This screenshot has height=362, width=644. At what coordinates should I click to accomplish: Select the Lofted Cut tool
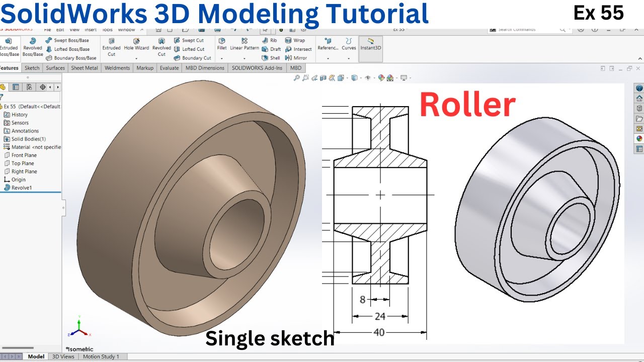point(189,49)
